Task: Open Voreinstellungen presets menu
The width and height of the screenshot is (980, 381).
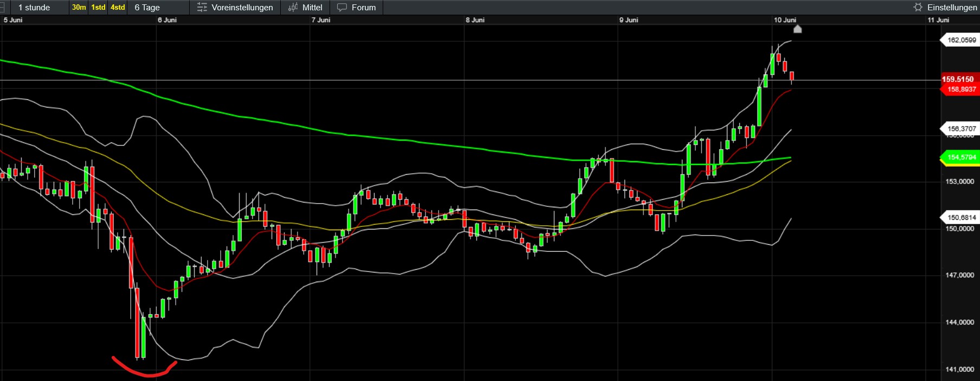Action: click(x=235, y=8)
